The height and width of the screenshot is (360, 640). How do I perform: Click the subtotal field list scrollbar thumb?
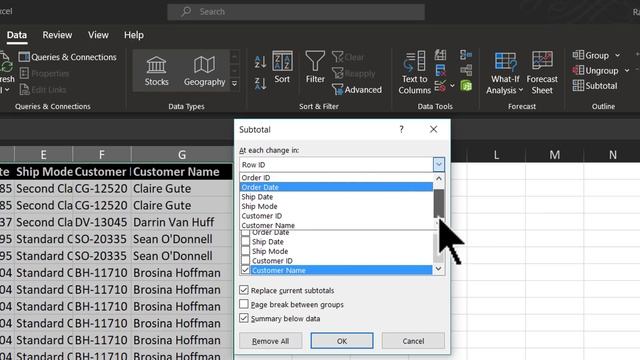(x=438, y=249)
